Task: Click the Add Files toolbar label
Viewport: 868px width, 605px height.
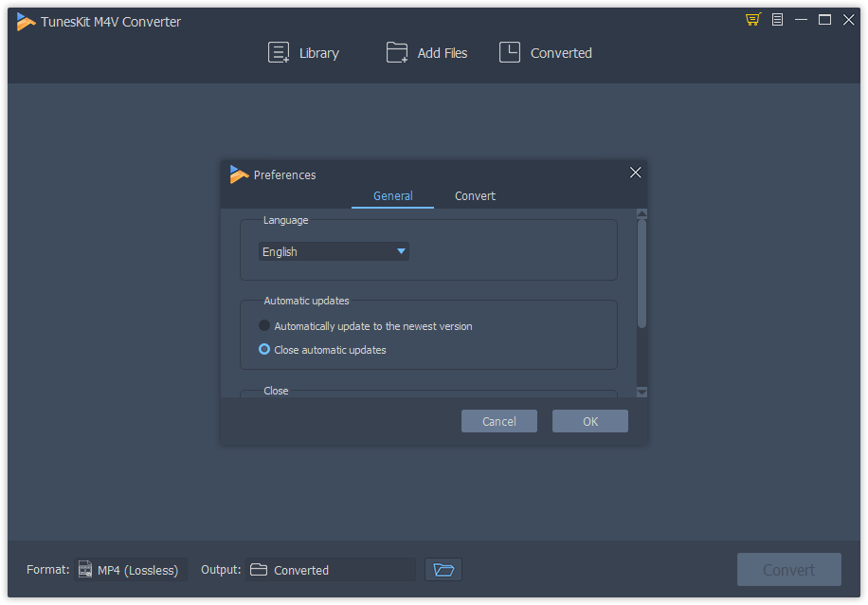Action: pos(443,53)
